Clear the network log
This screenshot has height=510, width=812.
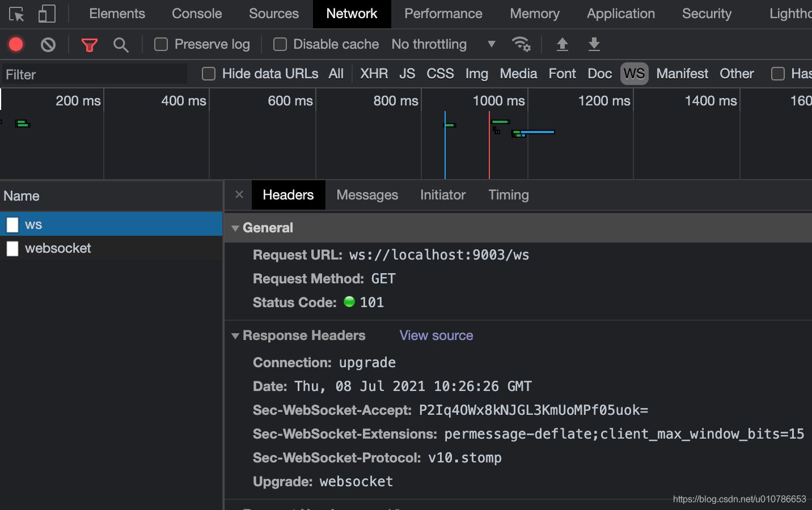coord(48,44)
